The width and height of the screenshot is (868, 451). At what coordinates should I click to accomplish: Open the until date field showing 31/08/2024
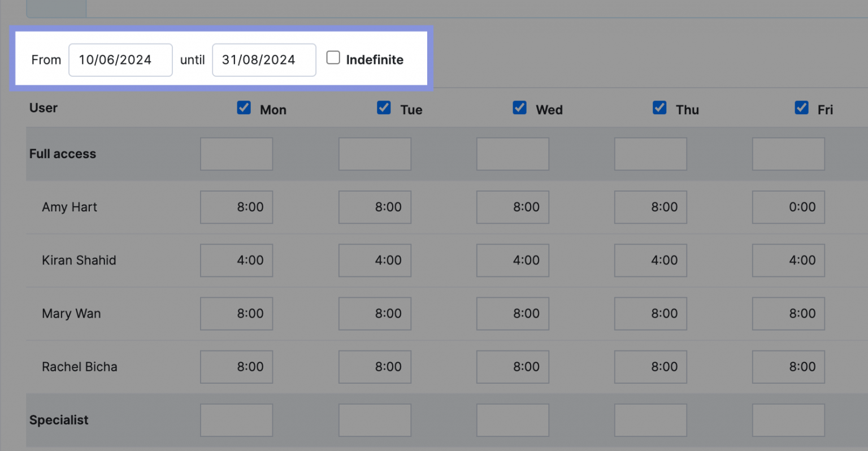tap(264, 59)
